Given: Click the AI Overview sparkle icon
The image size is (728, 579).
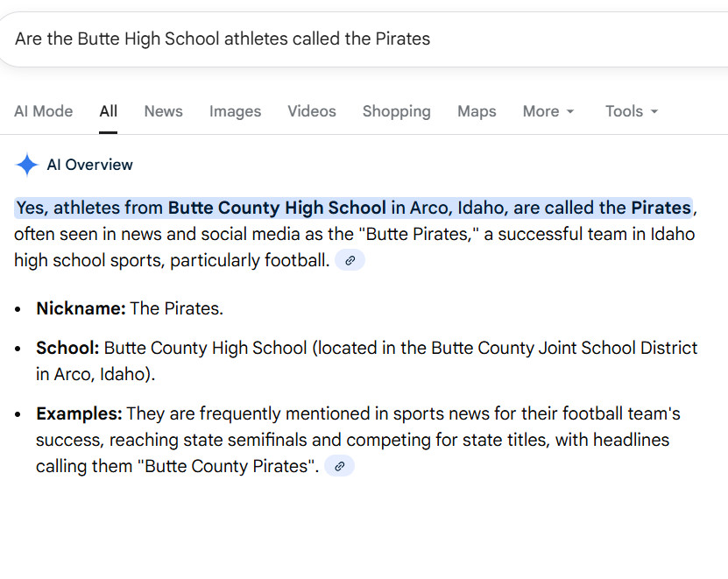Looking at the screenshot, I should point(27,165).
